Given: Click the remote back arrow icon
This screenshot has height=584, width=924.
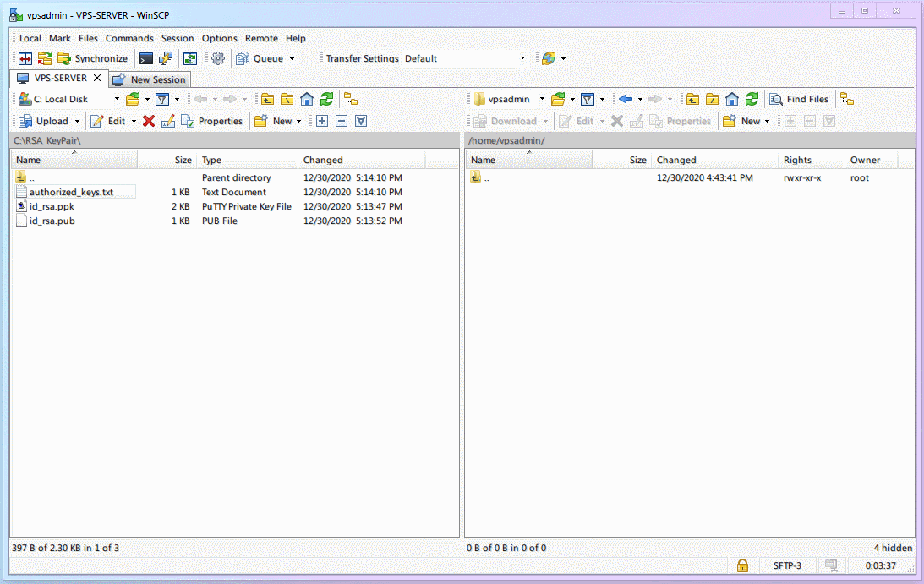Looking at the screenshot, I should pos(626,99).
